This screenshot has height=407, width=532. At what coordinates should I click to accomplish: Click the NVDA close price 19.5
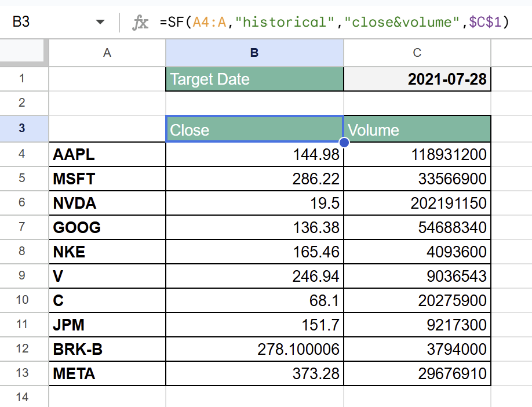coord(254,203)
